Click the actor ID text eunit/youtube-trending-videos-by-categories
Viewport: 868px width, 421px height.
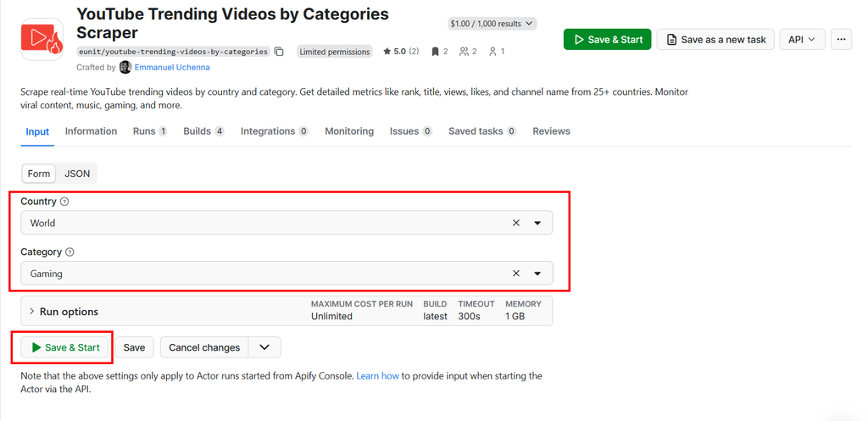(x=173, y=52)
